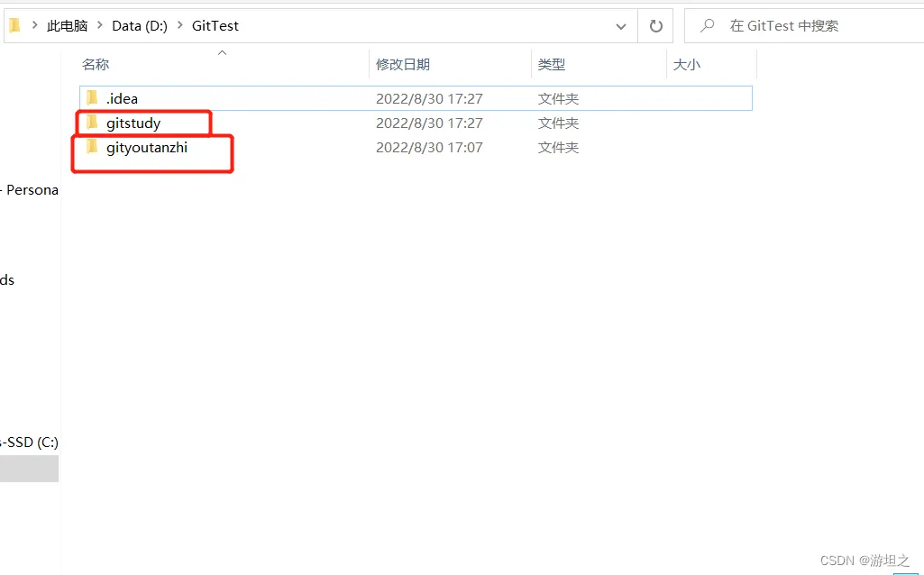Open address bar history dropdown
This screenshot has height=575, width=924.
[x=620, y=26]
